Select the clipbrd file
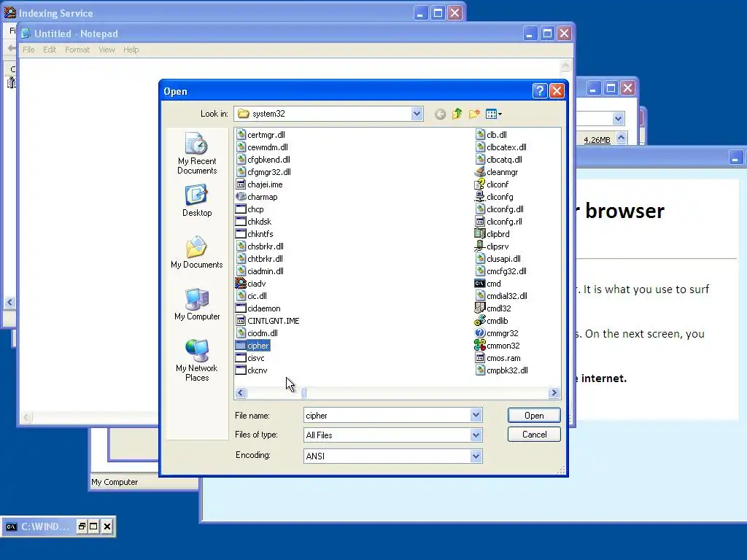Image resolution: width=747 pixels, height=560 pixels. coord(492,234)
